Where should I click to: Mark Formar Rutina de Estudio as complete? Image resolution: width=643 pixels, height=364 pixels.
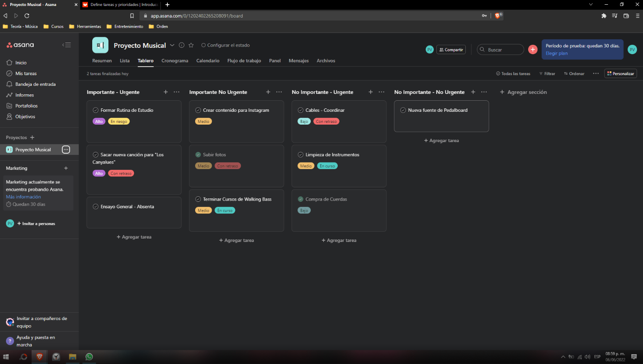click(96, 110)
